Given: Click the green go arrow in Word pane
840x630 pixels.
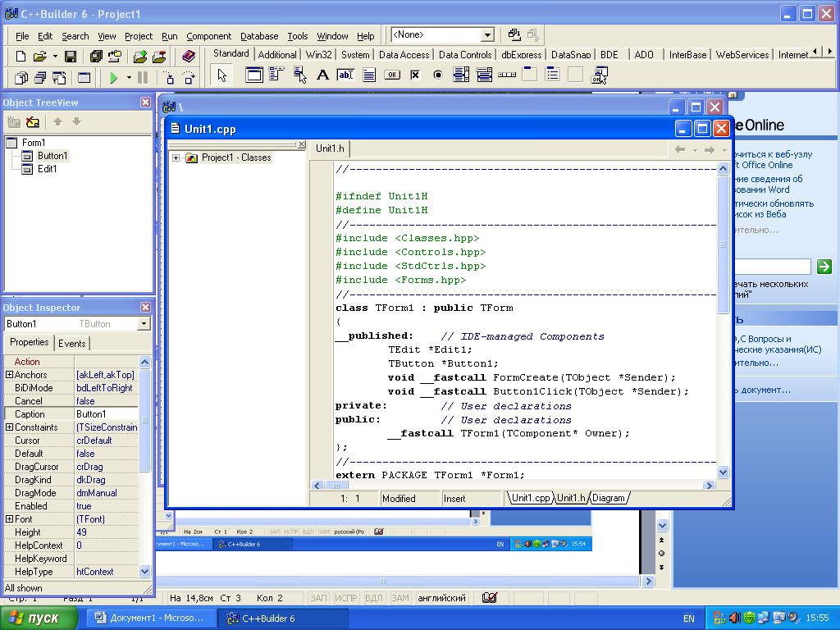Looking at the screenshot, I should [824, 267].
